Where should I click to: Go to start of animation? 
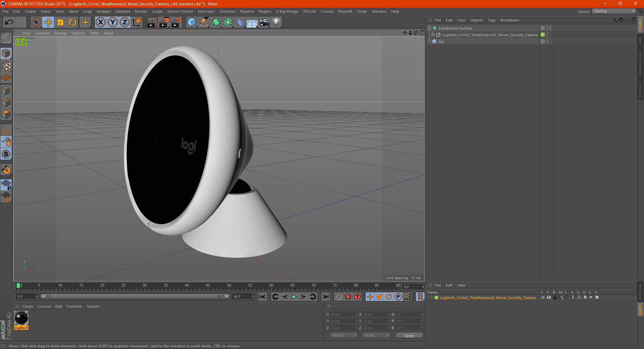pyautogui.click(x=263, y=297)
